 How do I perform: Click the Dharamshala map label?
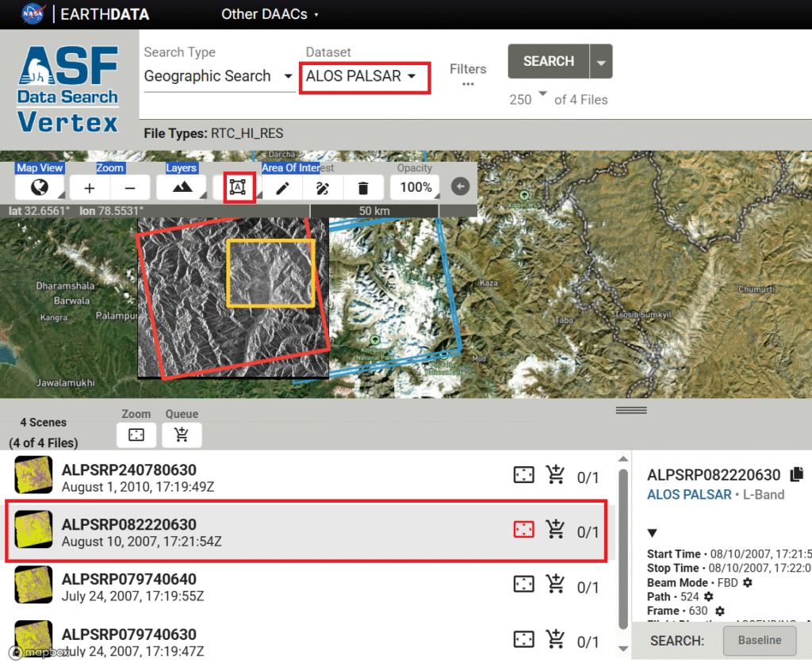pyautogui.click(x=65, y=286)
